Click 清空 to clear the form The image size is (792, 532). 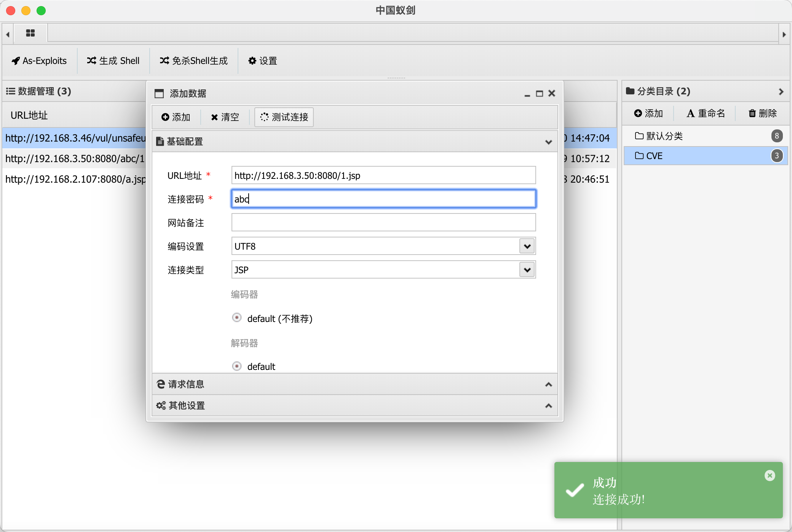(x=225, y=117)
